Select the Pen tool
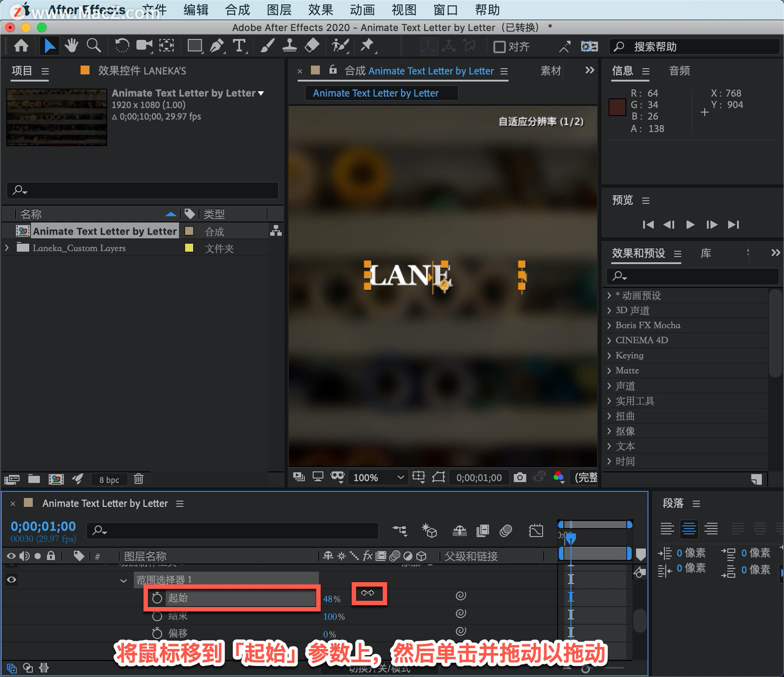 pyautogui.click(x=217, y=46)
